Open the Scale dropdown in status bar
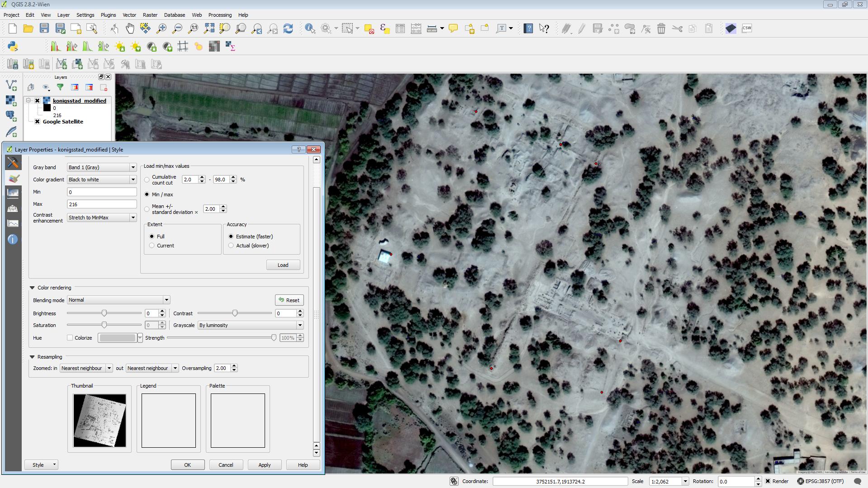 point(685,481)
